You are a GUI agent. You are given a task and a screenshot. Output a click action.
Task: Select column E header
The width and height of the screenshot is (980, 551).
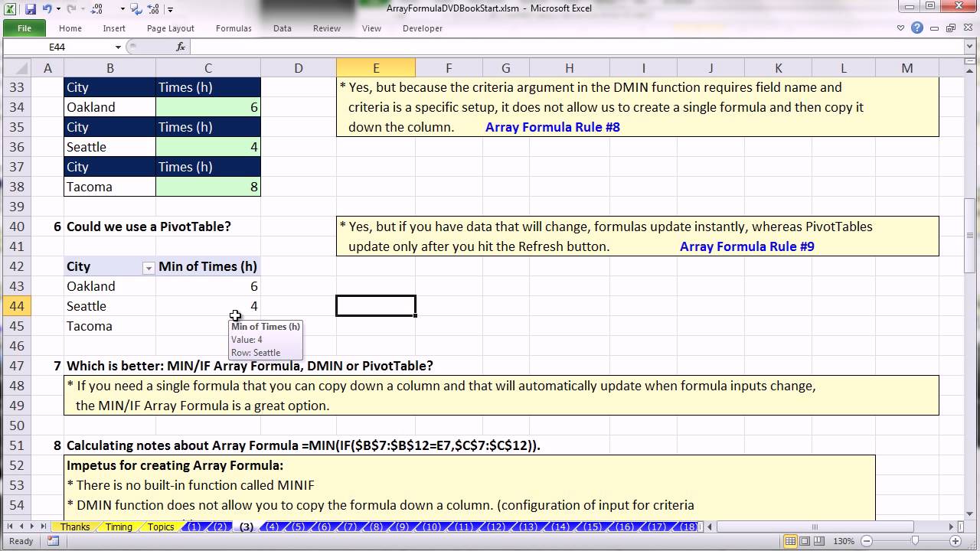(x=376, y=68)
